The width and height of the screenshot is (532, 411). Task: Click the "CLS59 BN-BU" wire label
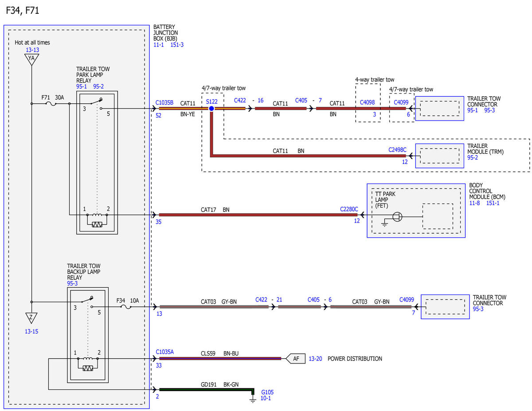220,354
